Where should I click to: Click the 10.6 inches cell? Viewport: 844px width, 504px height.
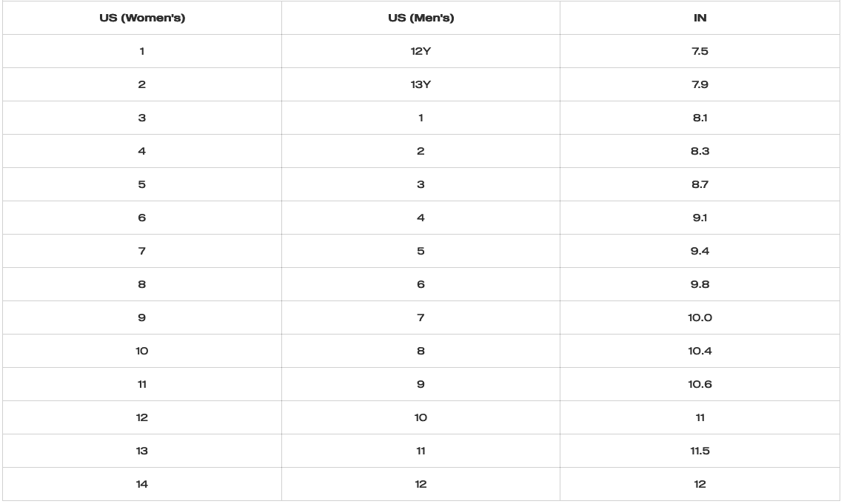click(x=700, y=384)
